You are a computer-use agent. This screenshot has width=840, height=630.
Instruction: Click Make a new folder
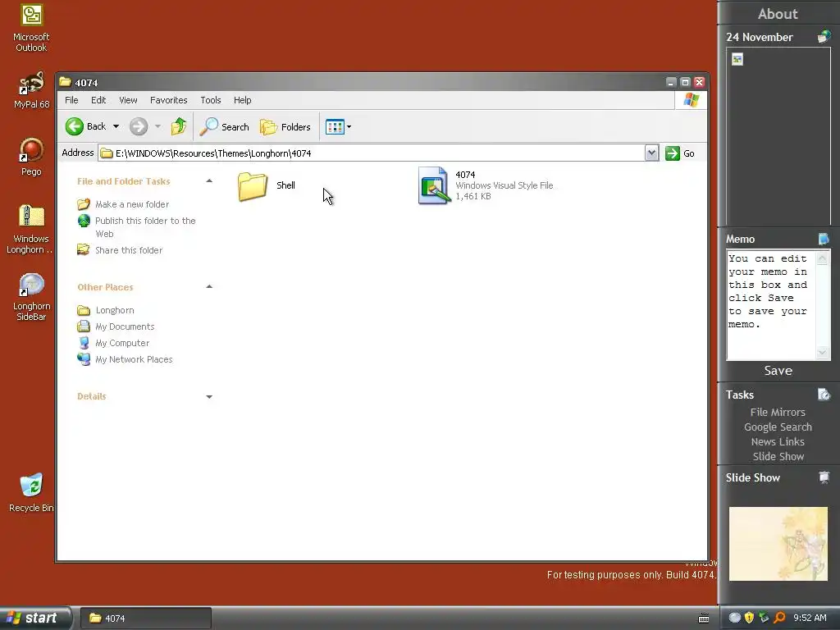click(x=132, y=204)
